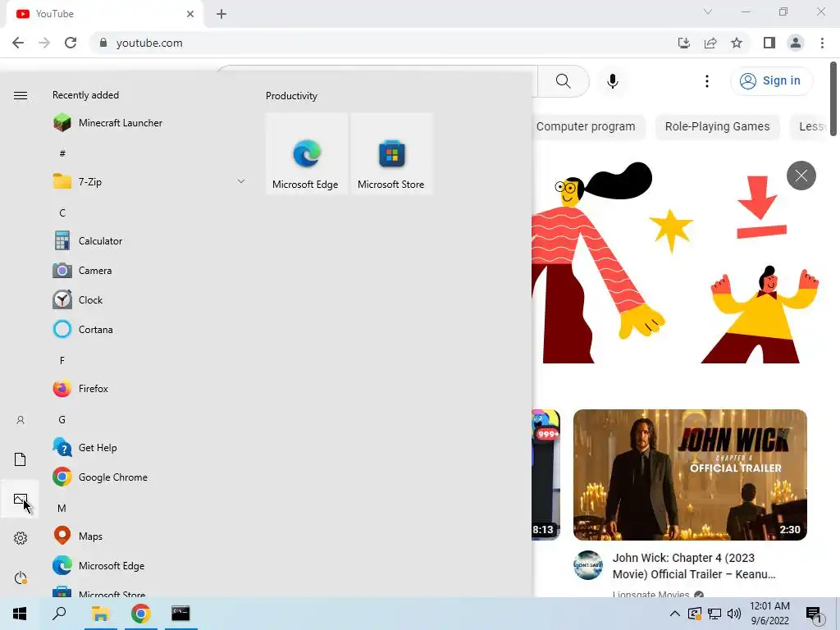This screenshot has height=630, width=840.
Task: Show hidden system tray icons
Action: (675, 614)
